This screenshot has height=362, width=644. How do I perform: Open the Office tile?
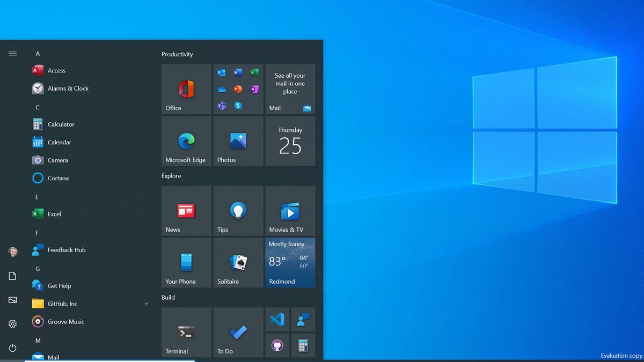(186, 89)
